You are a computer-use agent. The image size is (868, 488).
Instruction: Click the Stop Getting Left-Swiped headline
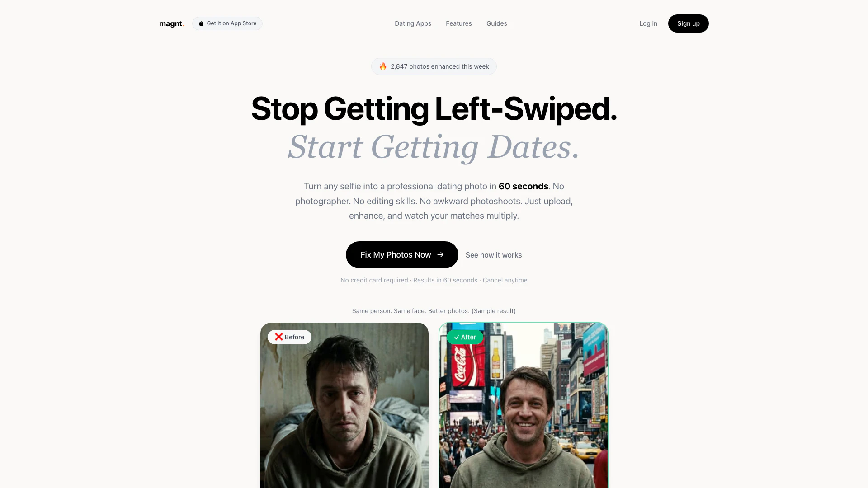click(434, 109)
